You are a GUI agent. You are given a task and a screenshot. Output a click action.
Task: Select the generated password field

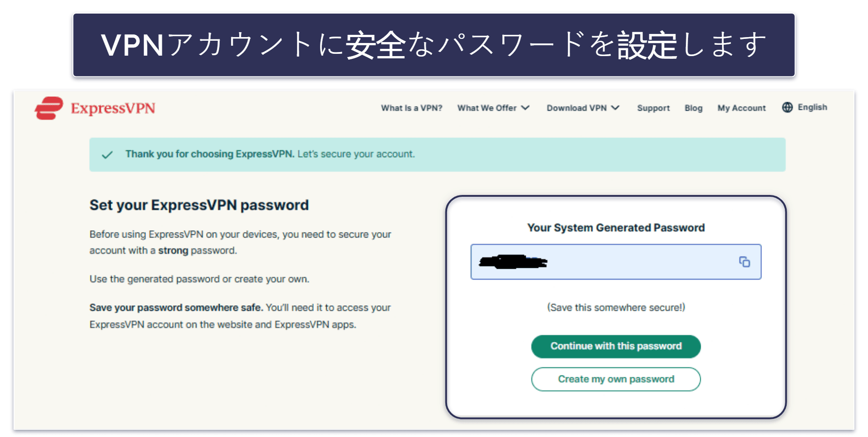coord(616,262)
